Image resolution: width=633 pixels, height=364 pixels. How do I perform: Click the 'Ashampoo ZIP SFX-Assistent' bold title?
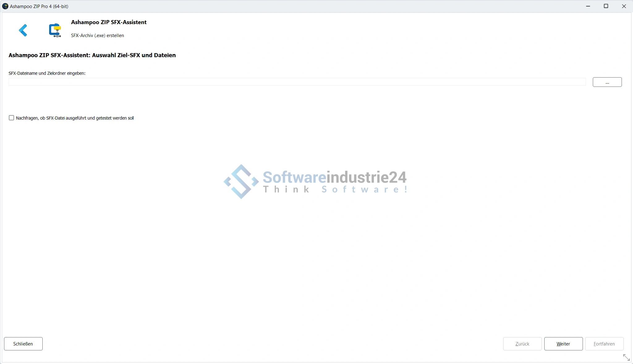pos(109,22)
